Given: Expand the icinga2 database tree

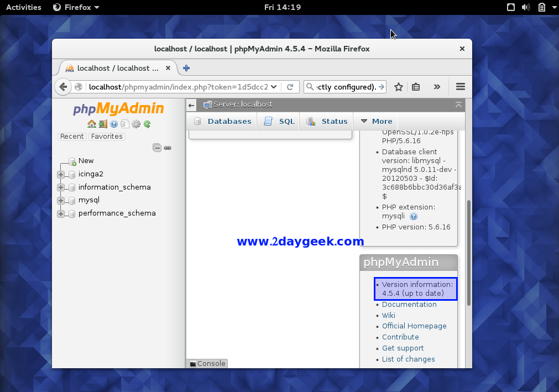Looking at the screenshot, I should coord(61,175).
